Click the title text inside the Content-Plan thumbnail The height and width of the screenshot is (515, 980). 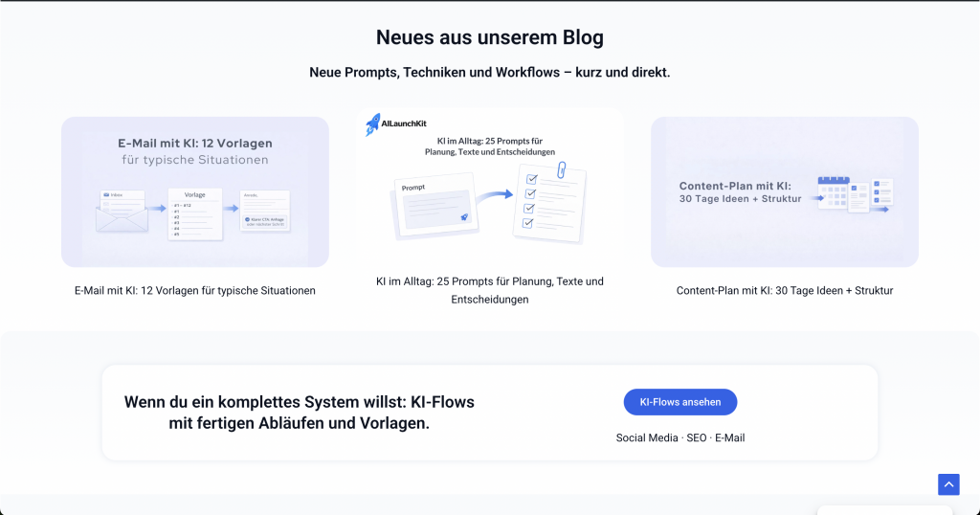point(740,192)
